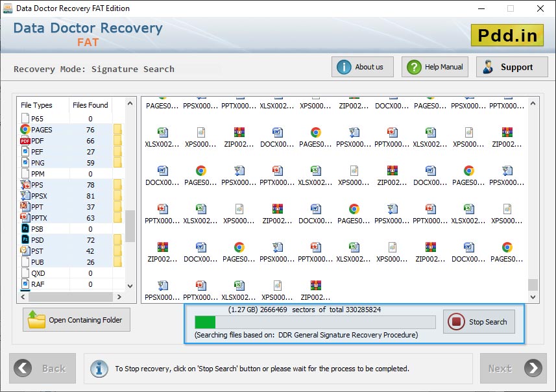The width and height of the screenshot is (556, 392).
Task: Go back with the Back button
Action: click(43, 368)
